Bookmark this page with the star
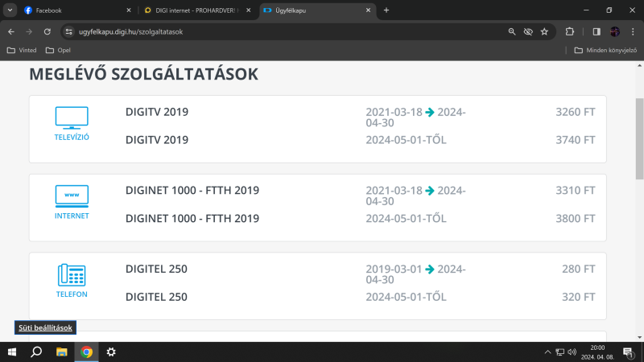The height and width of the screenshot is (362, 644). 545,31
